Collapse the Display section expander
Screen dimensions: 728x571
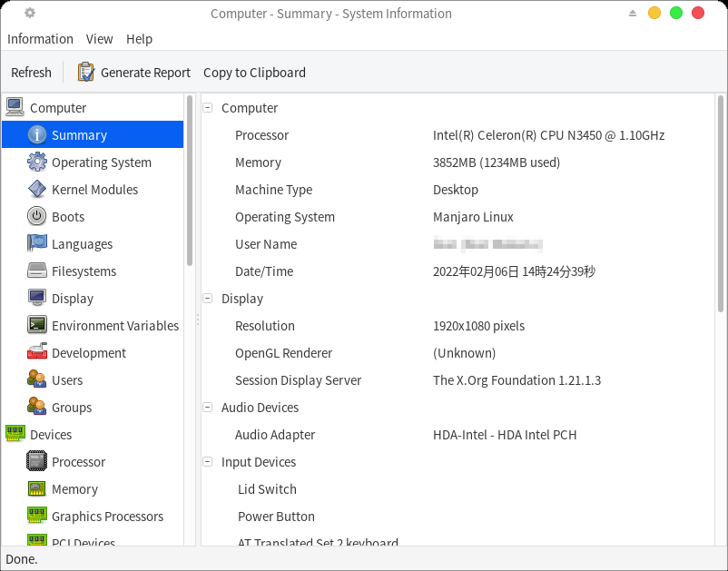tap(208, 299)
